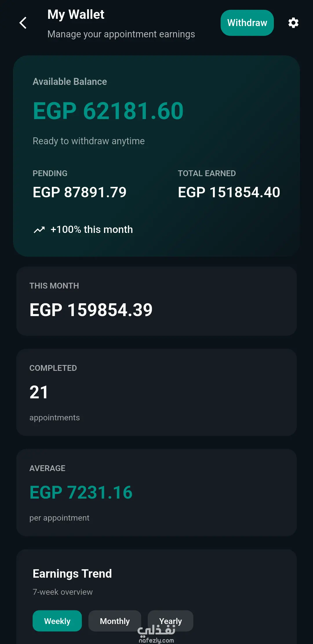Screen dimensions: 313x644
Task: Select the Weekly earnings filter
Action: (57, 621)
